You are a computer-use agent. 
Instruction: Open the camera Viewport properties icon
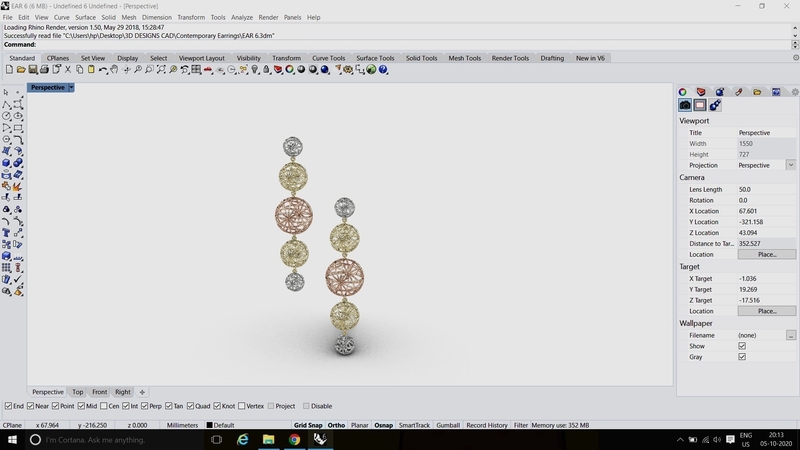click(685, 105)
